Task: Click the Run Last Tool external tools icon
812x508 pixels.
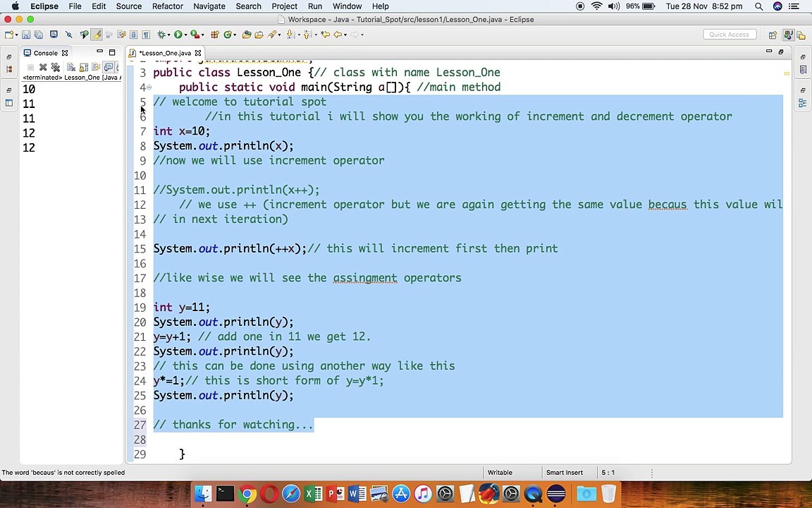Action: [195, 35]
